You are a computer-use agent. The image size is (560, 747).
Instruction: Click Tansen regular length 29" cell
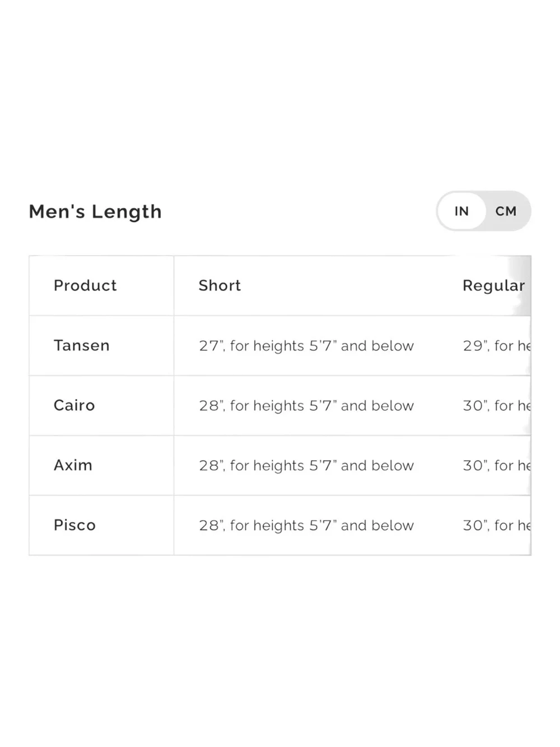496,346
